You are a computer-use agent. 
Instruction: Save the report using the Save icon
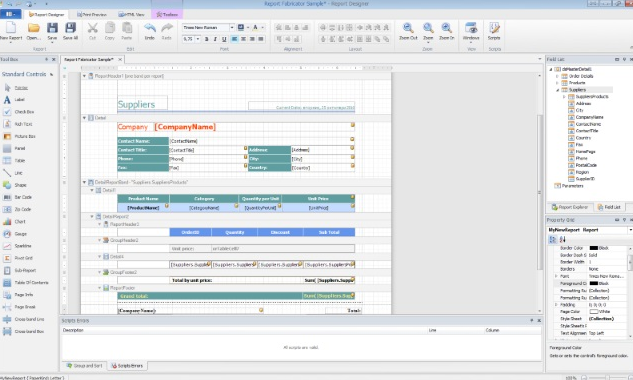pos(52,27)
